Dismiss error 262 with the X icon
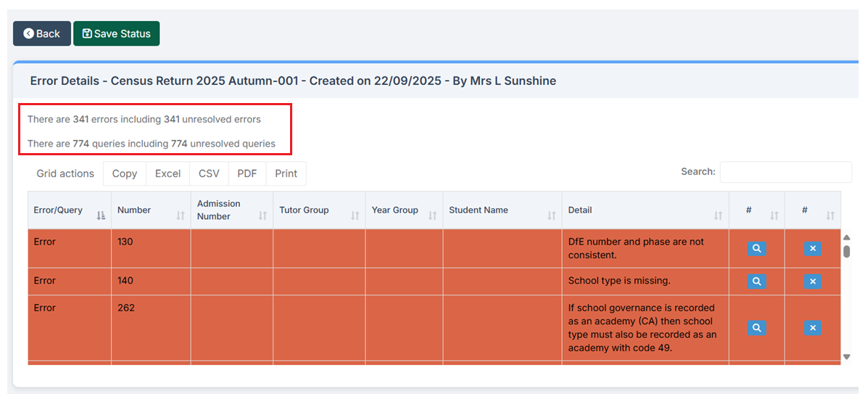 point(812,328)
